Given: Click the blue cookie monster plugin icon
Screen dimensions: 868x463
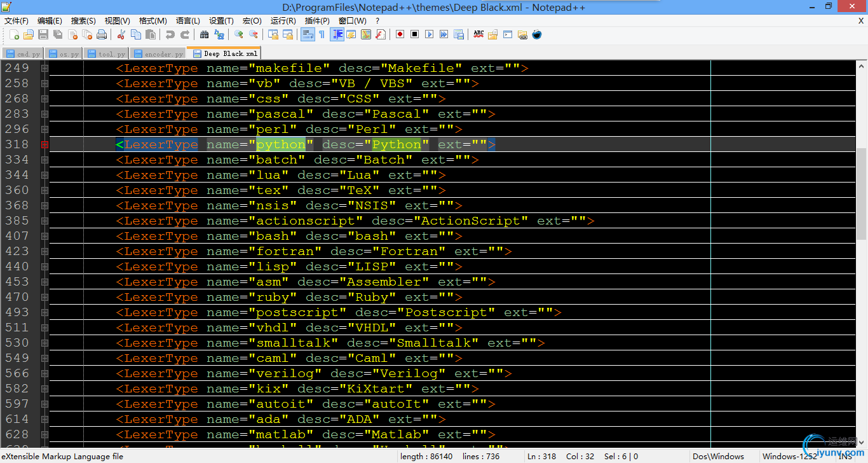Looking at the screenshot, I should click(x=537, y=34).
